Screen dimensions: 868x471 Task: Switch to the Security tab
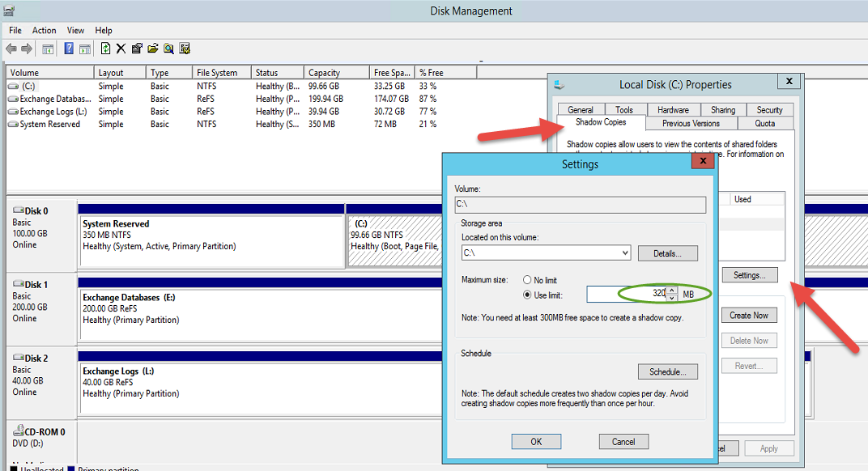click(769, 109)
